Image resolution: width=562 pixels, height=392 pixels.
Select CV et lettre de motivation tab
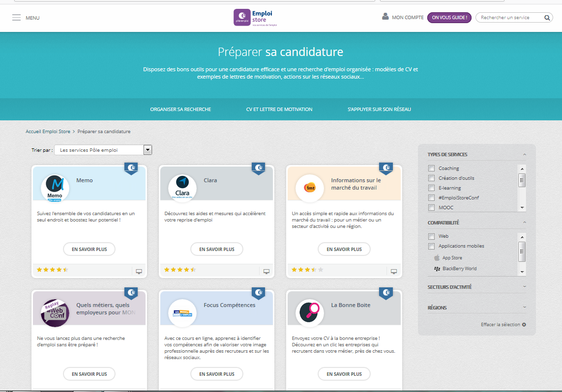(279, 109)
